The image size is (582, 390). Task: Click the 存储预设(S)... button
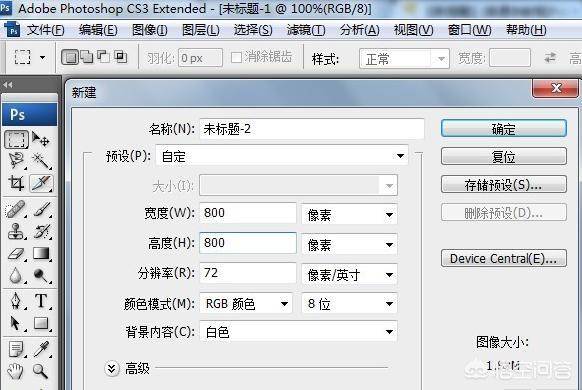504,184
